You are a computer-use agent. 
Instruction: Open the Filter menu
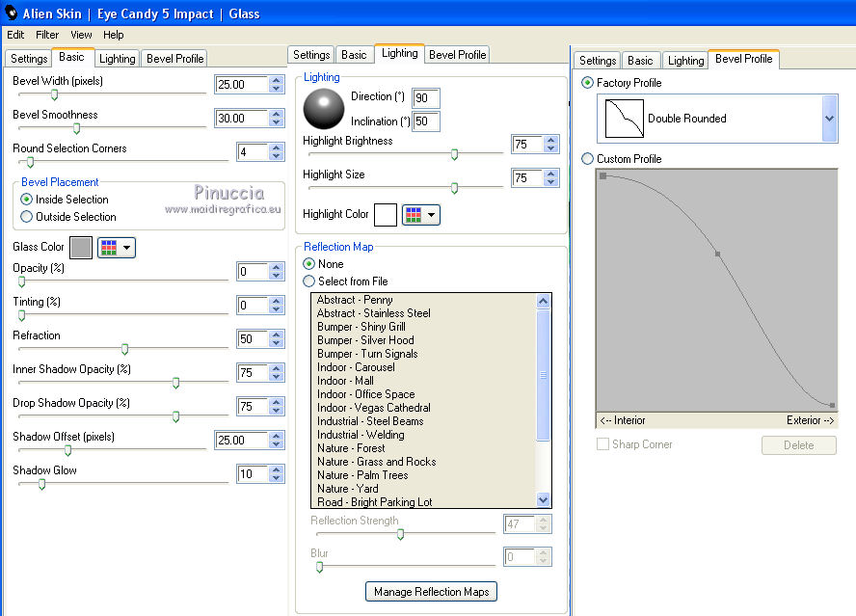(47, 35)
